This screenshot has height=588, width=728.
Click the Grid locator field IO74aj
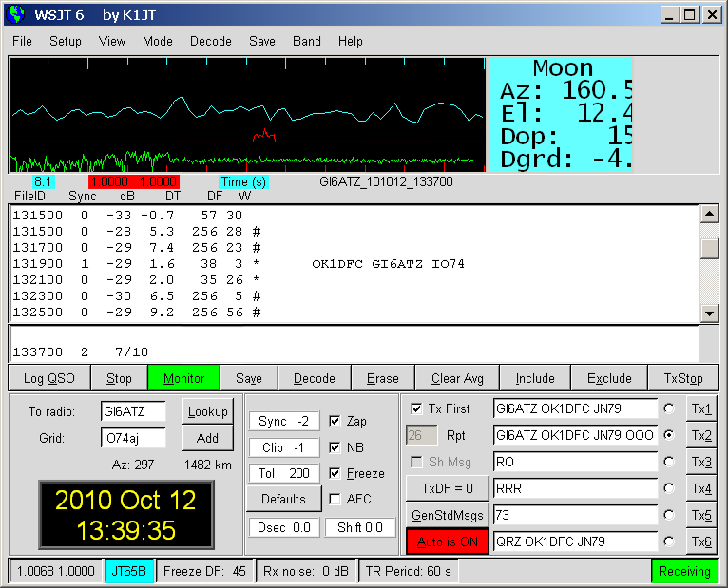point(133,438)
